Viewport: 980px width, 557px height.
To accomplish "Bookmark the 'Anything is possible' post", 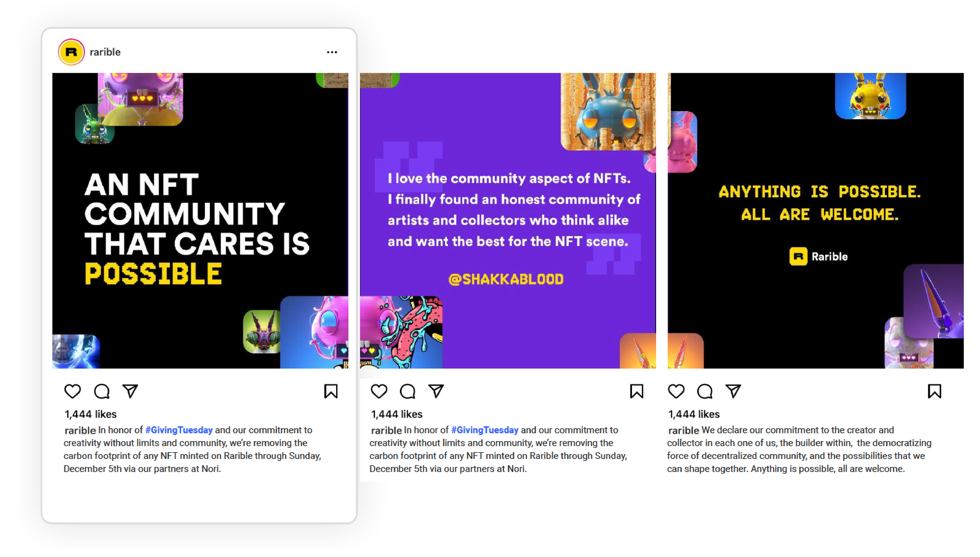I will tap(934, 391).
